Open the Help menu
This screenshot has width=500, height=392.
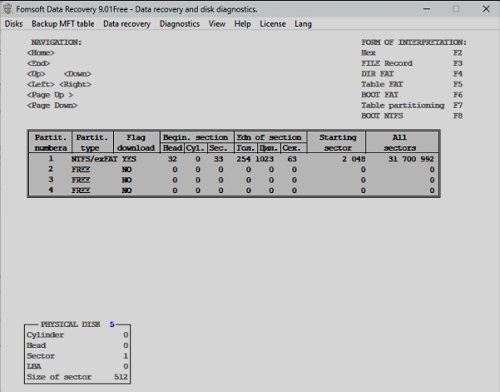242,24
